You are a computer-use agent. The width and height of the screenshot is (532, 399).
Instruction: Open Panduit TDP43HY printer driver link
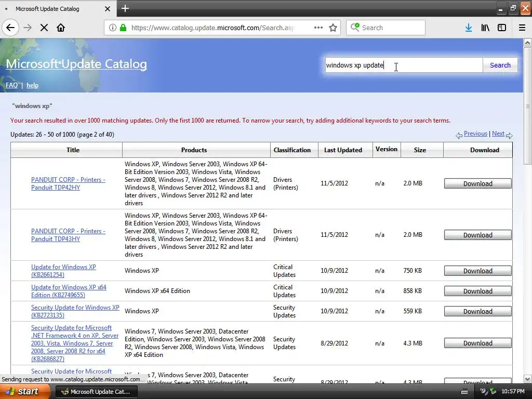[68, 234]
